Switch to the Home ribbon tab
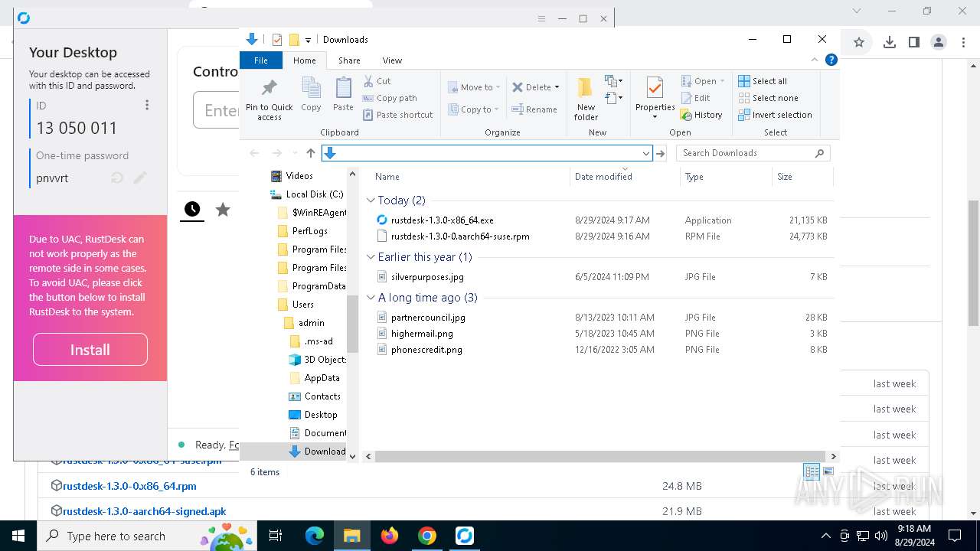This screenshot has height=551, width=980. (x=304, y=60)
